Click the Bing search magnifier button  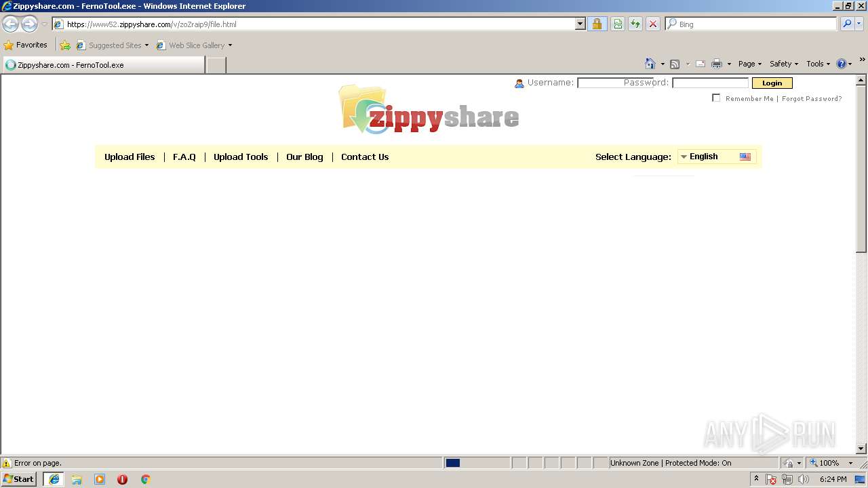847,24
